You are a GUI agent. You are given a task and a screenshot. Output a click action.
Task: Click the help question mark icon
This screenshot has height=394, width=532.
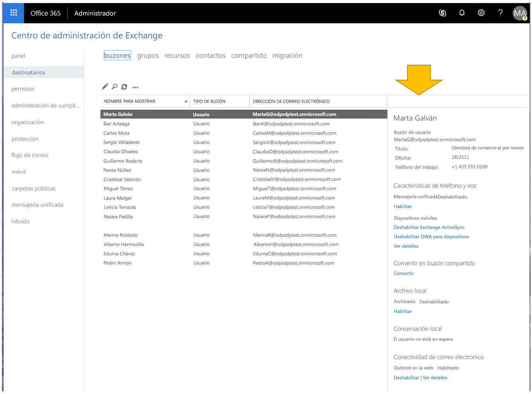click(500, 13)
